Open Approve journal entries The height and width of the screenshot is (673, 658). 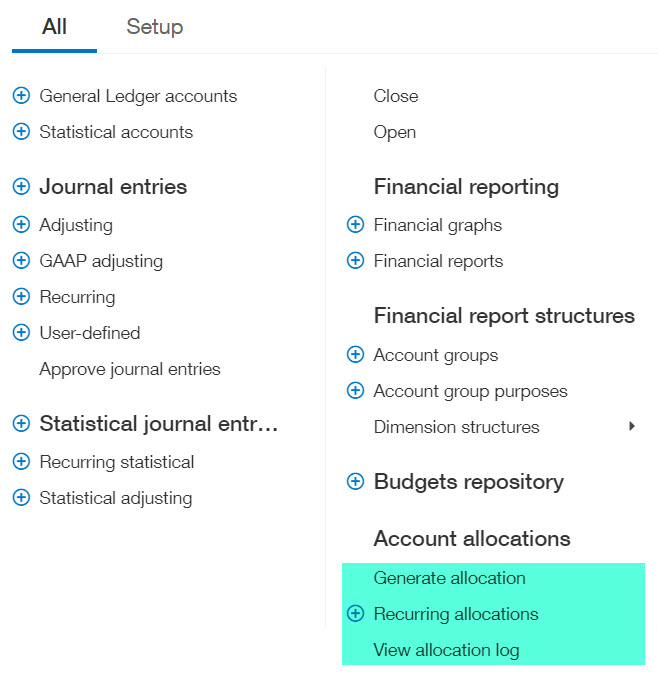(129, 369)
